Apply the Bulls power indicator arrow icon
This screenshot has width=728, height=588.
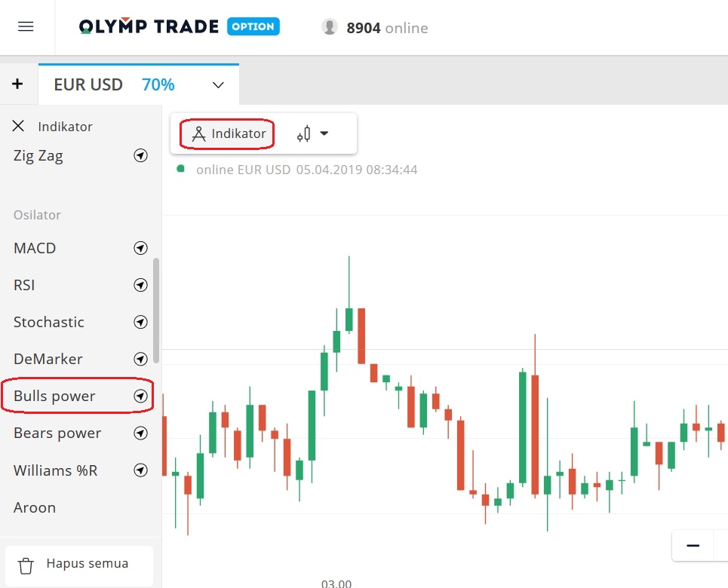[x=140, y=395]
